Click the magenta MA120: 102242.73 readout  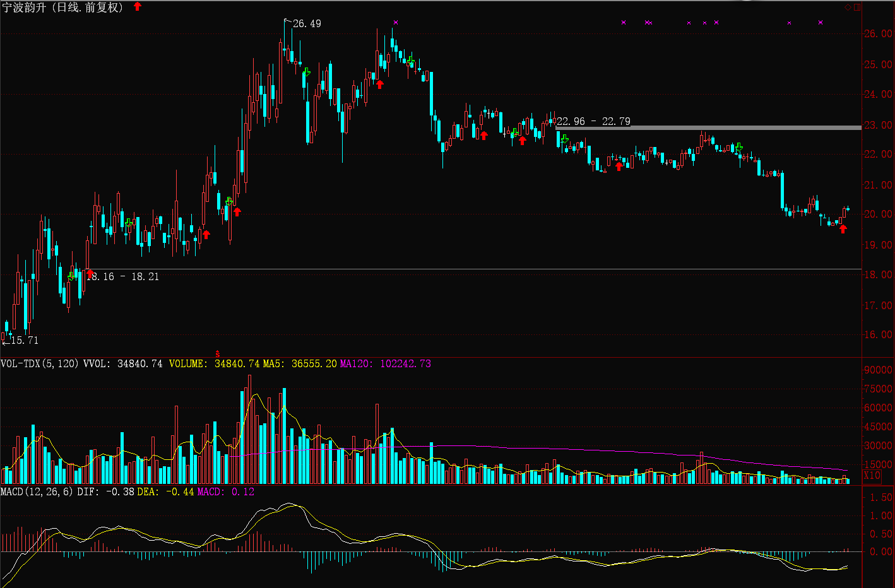(x=386, y=363)
